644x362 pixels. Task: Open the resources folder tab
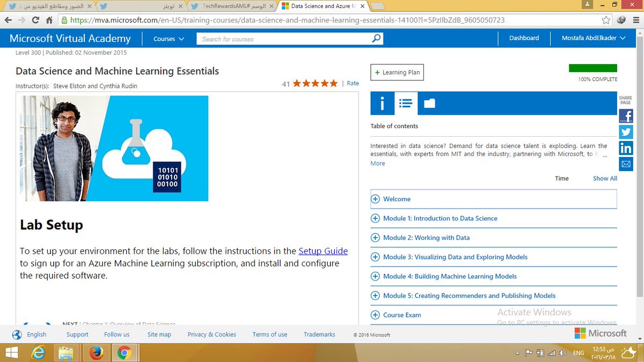click(x=429, y=104)
